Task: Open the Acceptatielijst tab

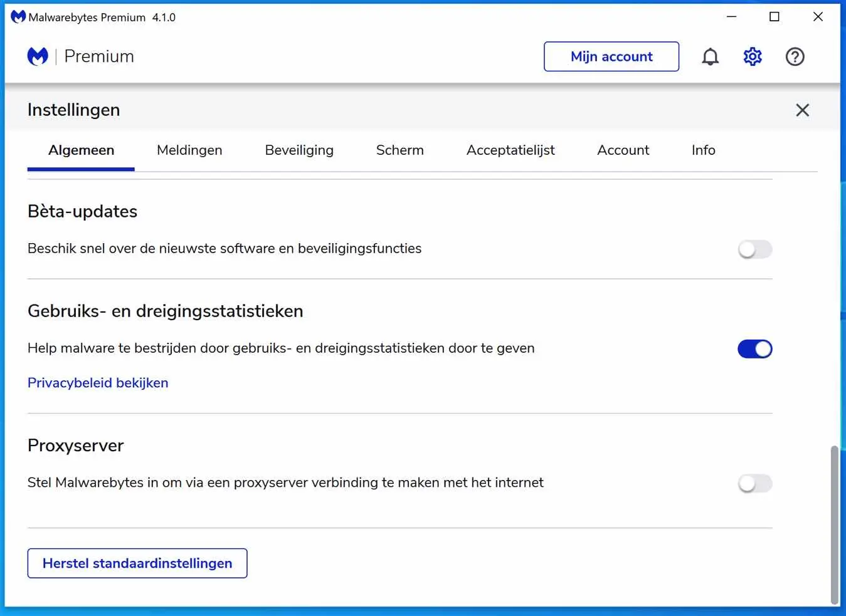Action: coord(510,150)
